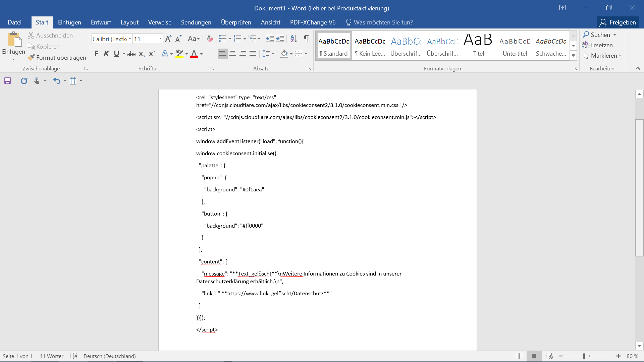
Task: Click the strikethrough abc icon
Action: point(131,54)
